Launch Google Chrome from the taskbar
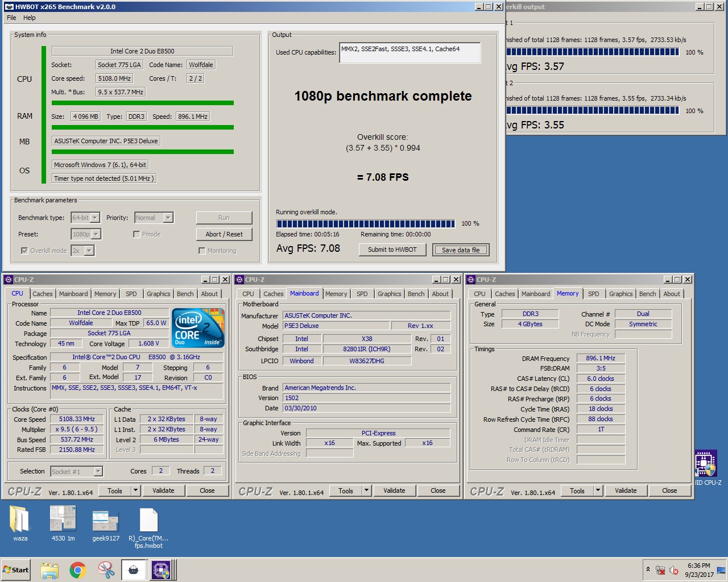This screenshot has height=582, width=728. (x=77, y=570)
